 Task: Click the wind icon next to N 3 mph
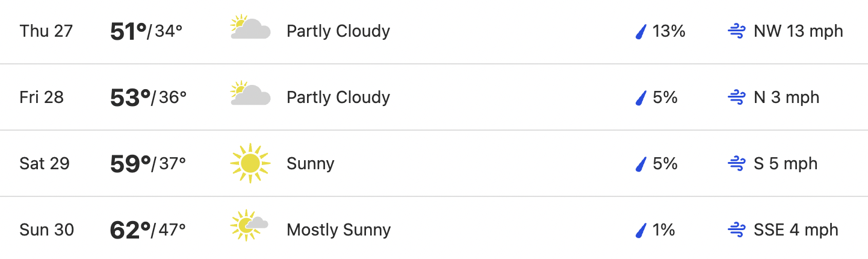(737, 98)
